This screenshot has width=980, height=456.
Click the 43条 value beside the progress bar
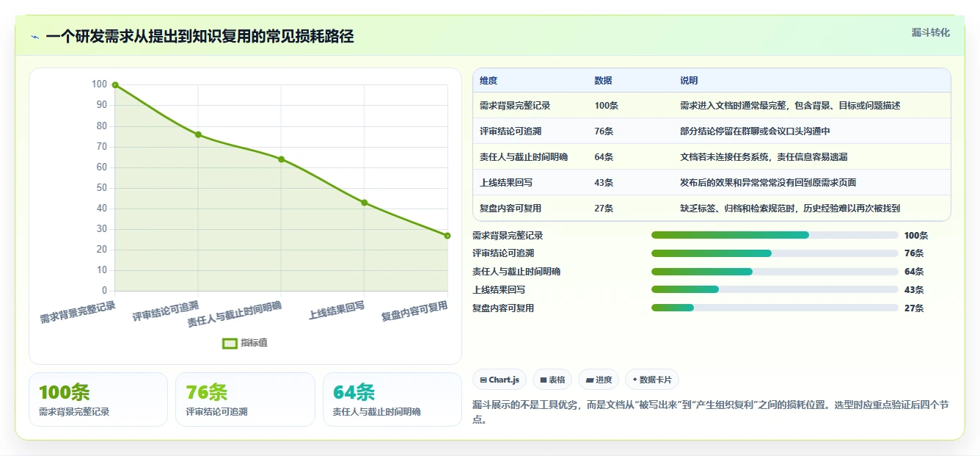coord(914,290)
